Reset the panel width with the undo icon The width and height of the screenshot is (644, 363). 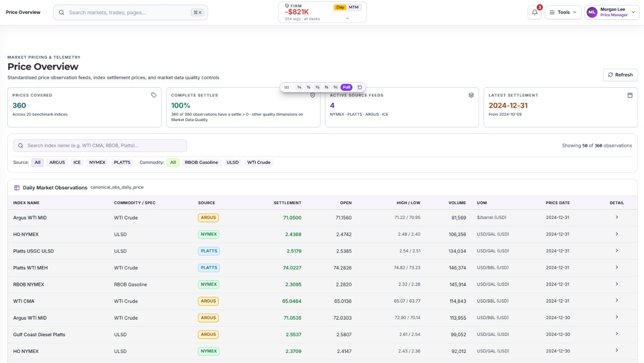tap(360, 87)
